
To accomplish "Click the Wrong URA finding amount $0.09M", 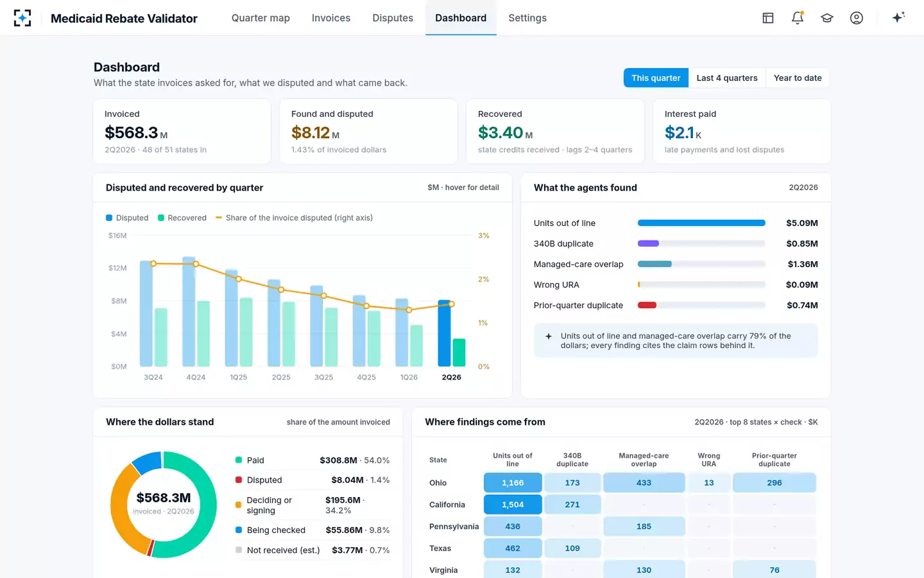I will (802, 285).
